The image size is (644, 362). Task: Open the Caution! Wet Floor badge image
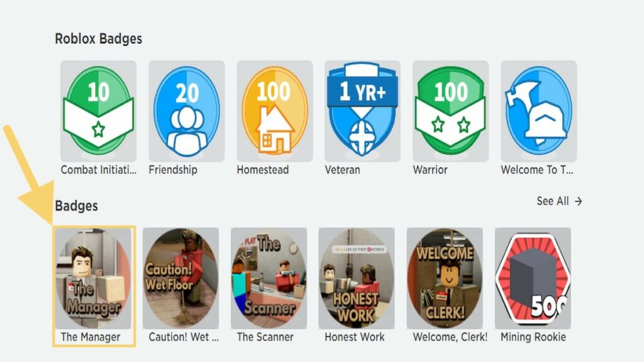pos(180,278)
